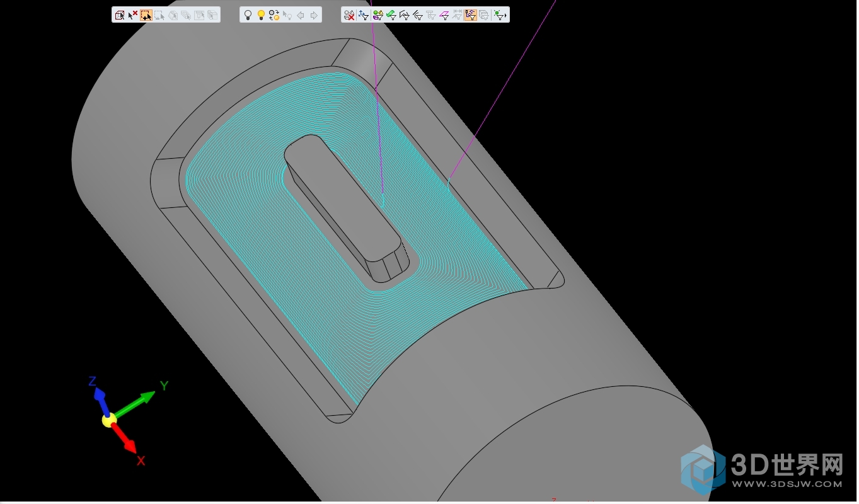Click the open contour filter icon

coord(405,15)
